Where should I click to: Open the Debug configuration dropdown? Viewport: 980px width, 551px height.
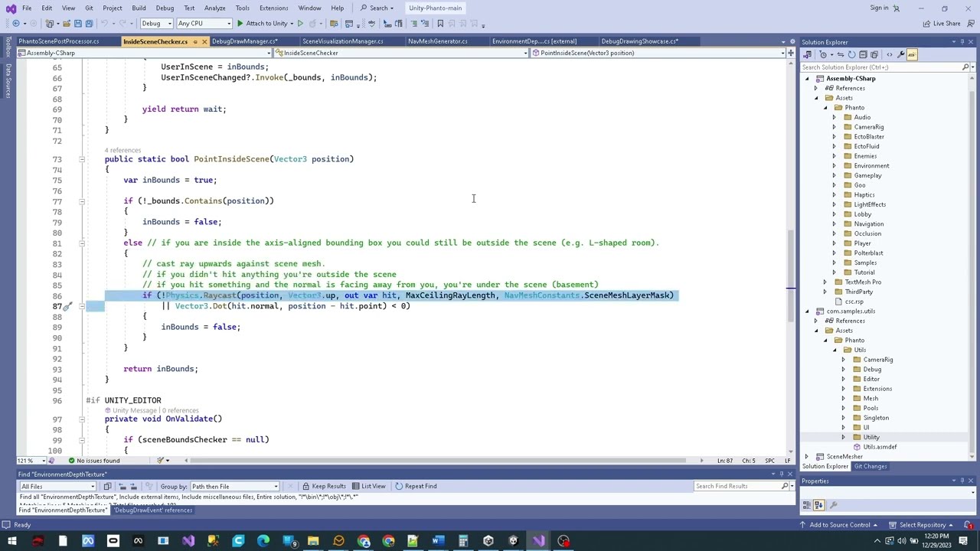[157, 23]
